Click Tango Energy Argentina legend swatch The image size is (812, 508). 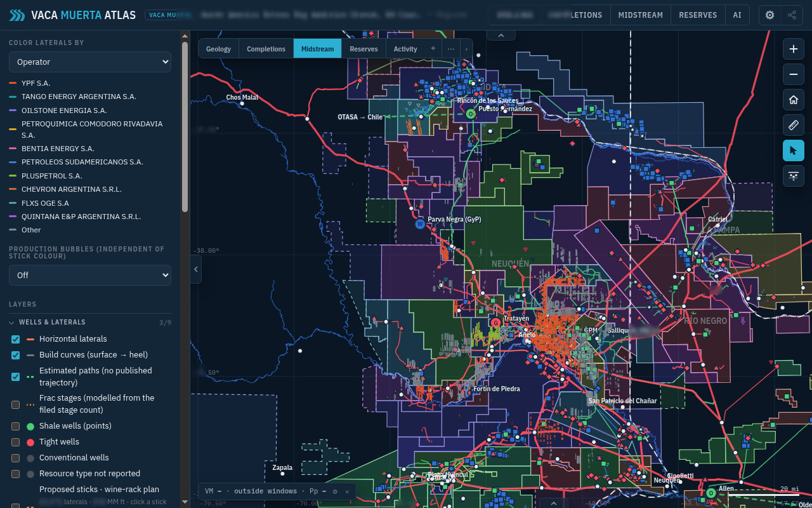coord(13,97)
